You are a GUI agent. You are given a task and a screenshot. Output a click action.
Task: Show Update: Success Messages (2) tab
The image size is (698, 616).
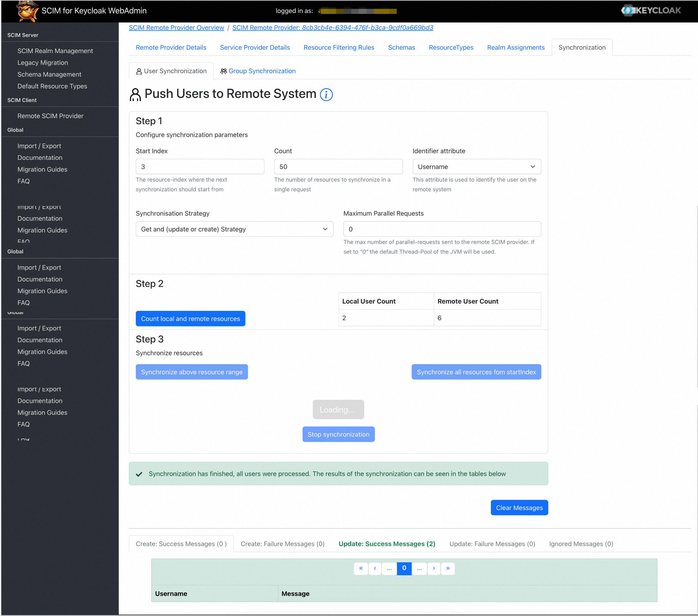[387, 544]
